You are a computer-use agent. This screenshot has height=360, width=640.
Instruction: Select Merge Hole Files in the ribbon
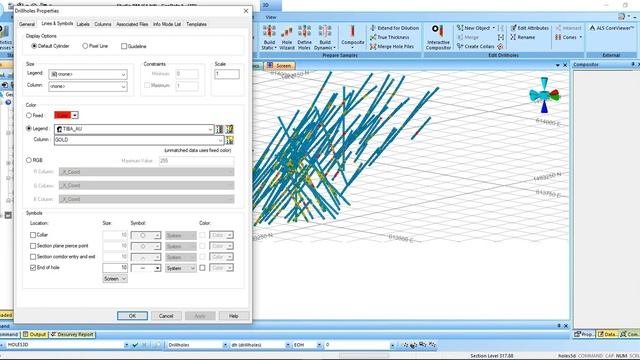click(x=391, y=47)
